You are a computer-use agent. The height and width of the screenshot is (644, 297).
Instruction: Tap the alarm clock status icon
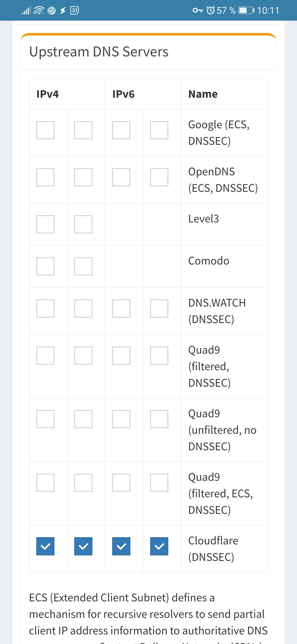(211, 10)
